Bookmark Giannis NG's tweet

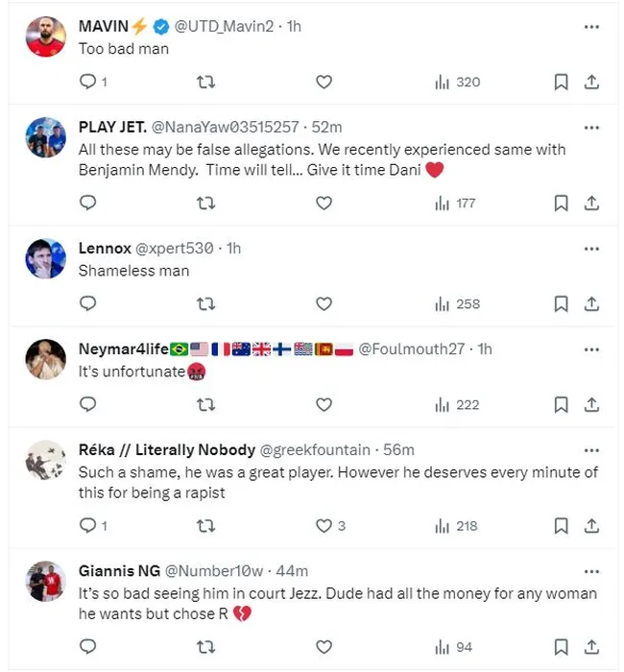[x=561, y=647]
